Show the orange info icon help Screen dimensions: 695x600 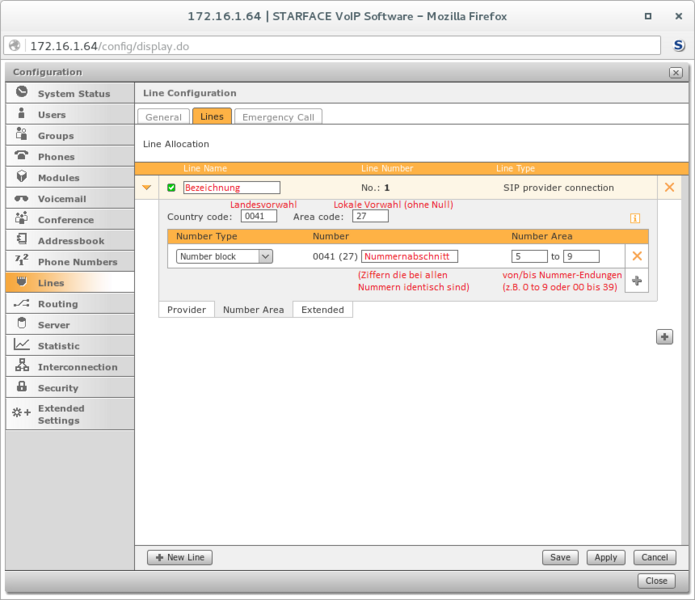tap(635, 218)
